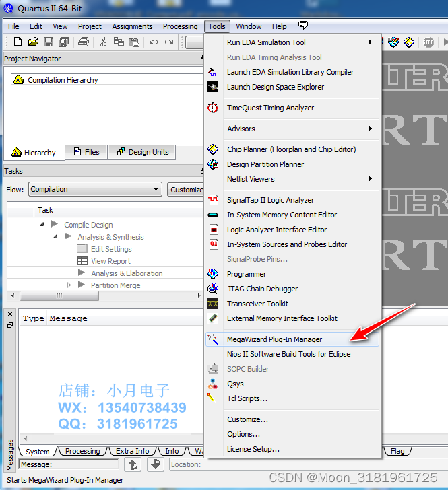Screen dimensions: 448x490
Task: Expand the Run EDA Simulation Tool submenu
Action: [x=371, y=42]
